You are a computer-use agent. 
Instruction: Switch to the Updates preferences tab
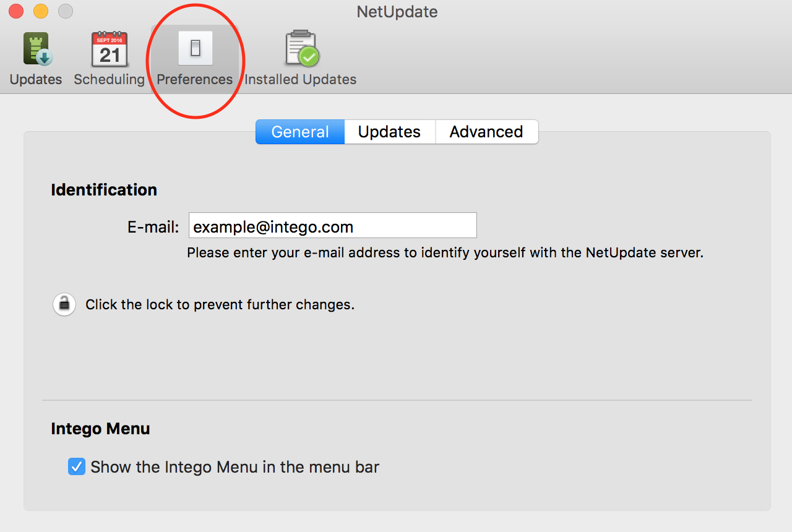pyautogui.click(x=389, y=132)
